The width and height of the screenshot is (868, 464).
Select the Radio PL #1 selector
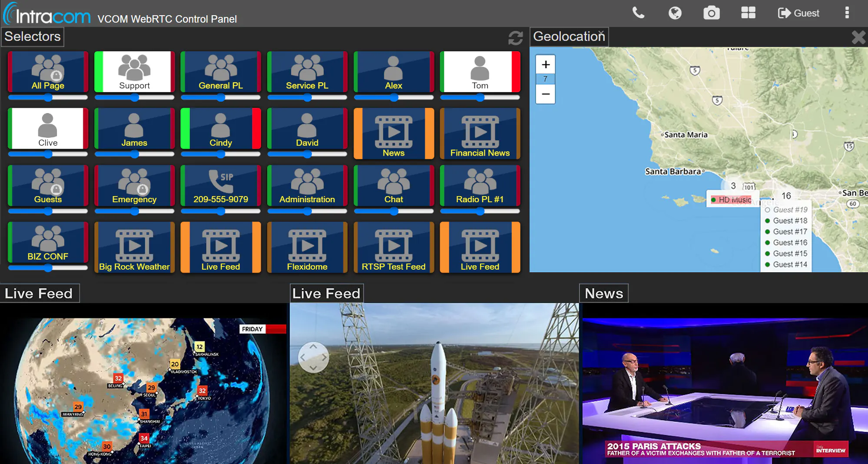click(480, 186)
